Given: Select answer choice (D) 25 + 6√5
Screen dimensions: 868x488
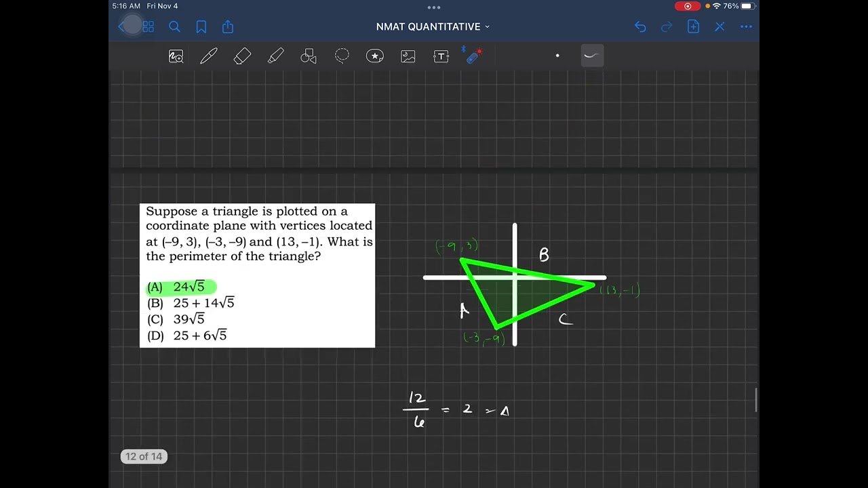Looking at the screenshot, I should click(187, 335).
